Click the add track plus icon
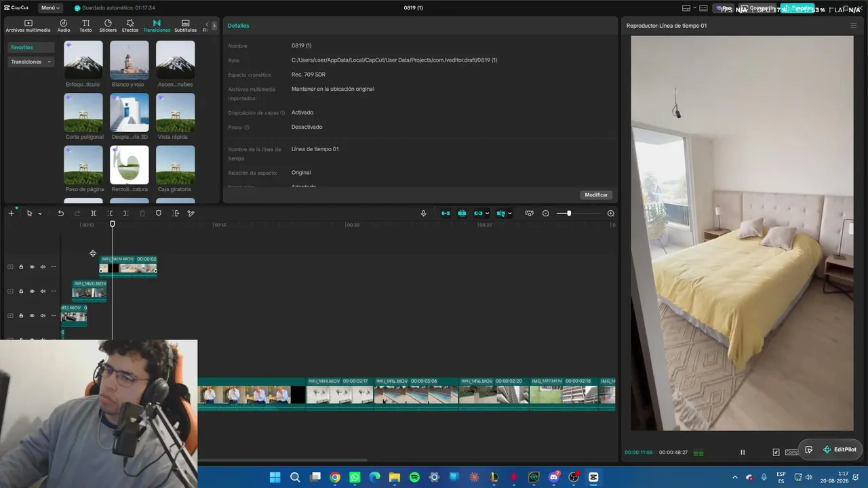868x488 pixels. click(x=11, y=213)
